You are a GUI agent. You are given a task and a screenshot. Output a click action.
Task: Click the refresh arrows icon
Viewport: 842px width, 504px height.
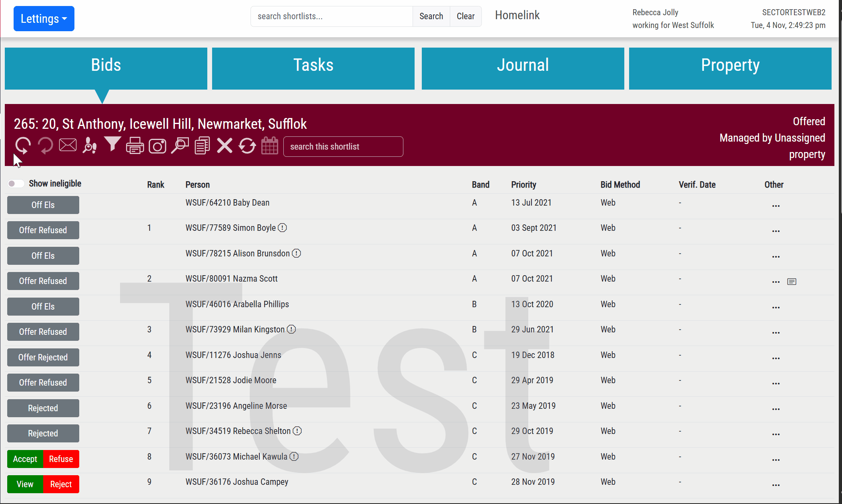point(247,146)
